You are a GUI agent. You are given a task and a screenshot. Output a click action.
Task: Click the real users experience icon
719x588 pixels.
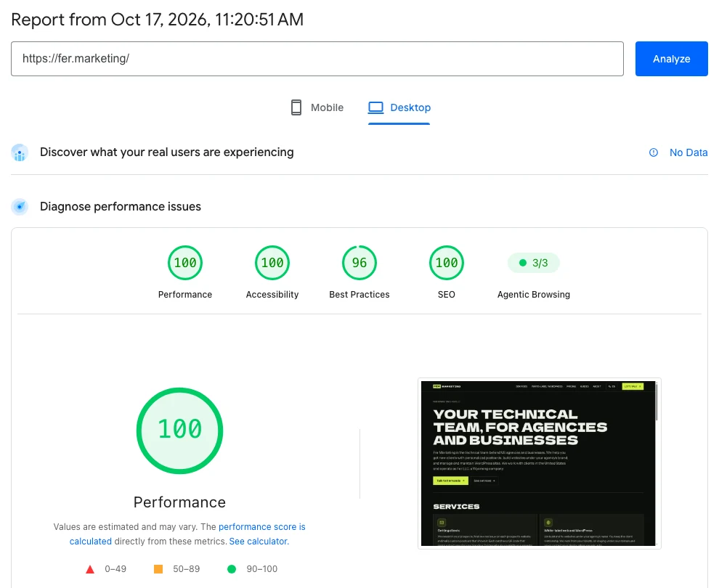20,152
